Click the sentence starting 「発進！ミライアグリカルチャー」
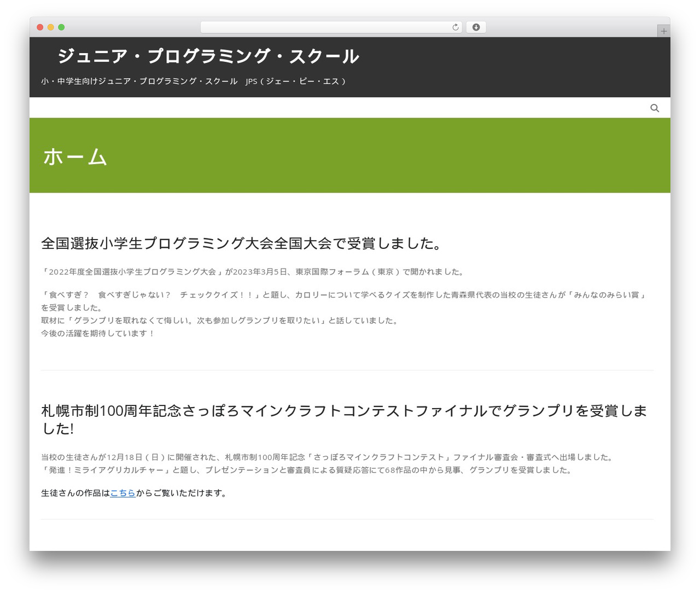700x593 pixels. 307,470
